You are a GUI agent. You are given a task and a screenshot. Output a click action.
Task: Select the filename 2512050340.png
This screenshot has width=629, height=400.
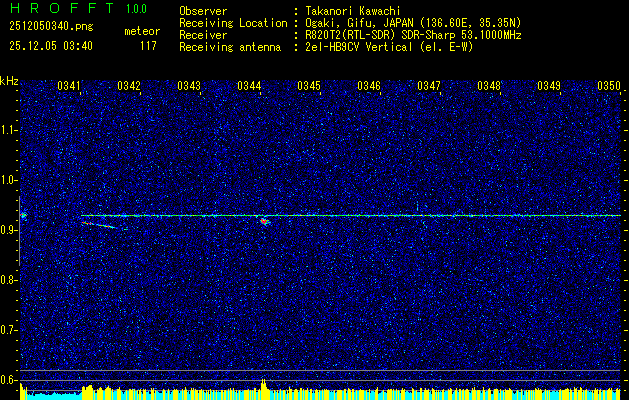(x=51, y=27)
